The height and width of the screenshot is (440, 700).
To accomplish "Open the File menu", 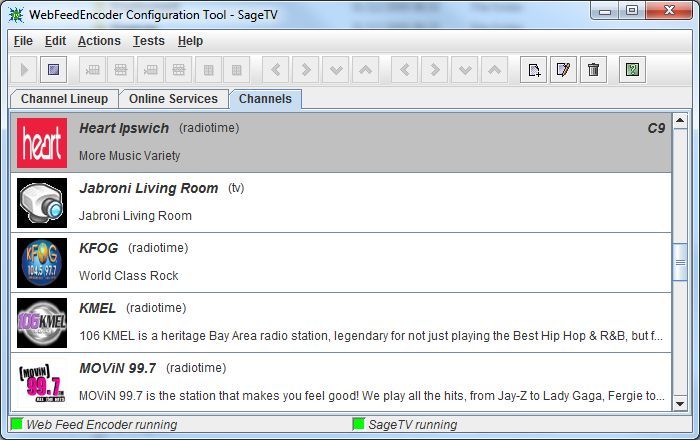I will (x=23, y=41).
